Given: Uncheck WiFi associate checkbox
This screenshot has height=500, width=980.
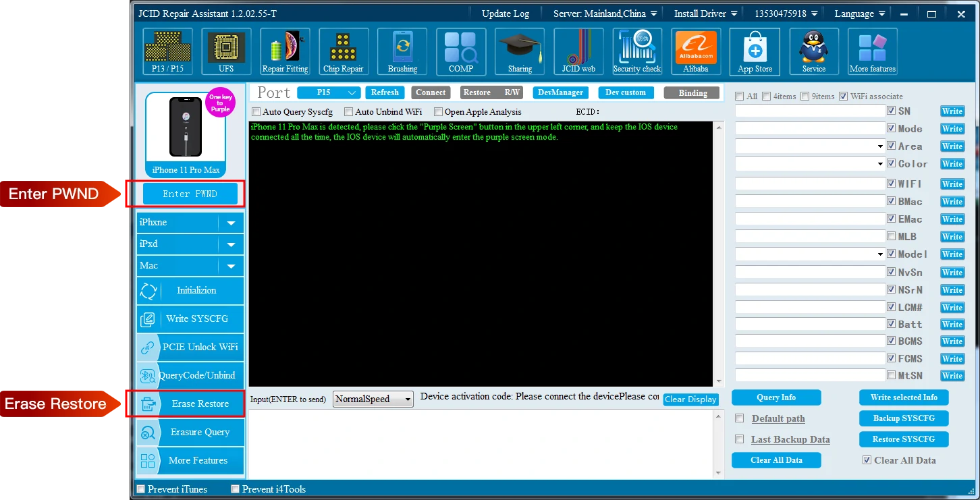Looking at the screenshot, I should tap(844, 96).
